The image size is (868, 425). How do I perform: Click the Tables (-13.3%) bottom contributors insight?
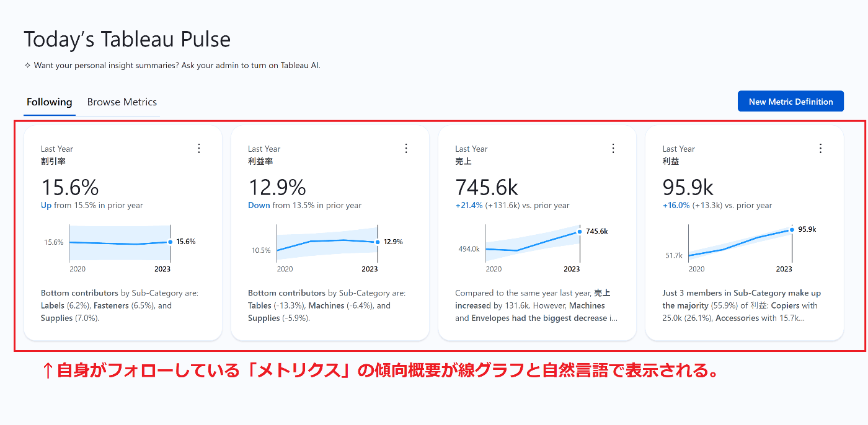327,305
